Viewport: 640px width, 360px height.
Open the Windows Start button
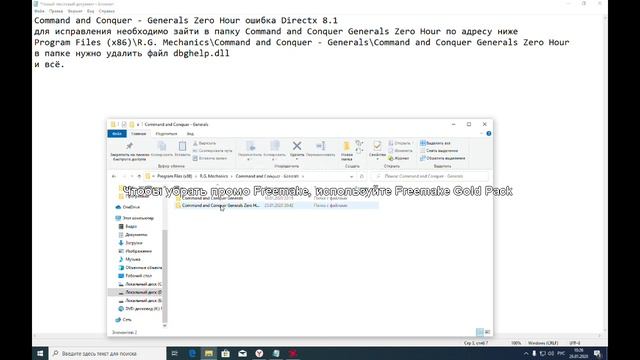pos(40,353)
